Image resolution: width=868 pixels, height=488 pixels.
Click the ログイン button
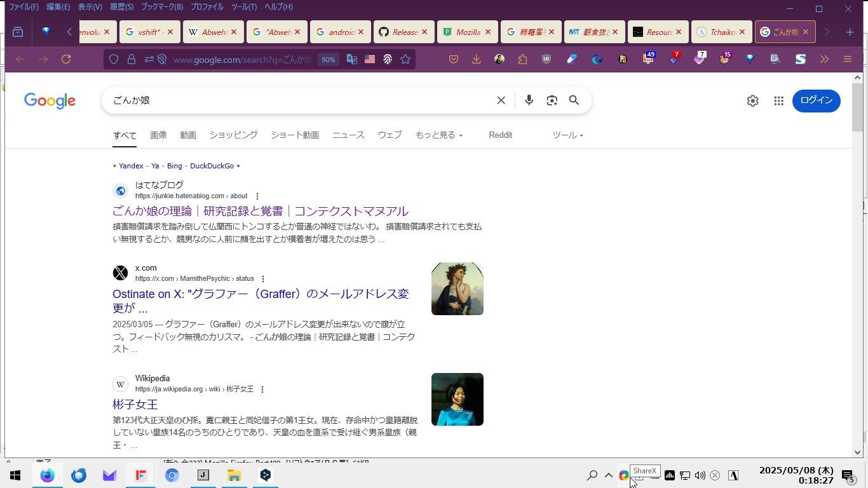(817, 100)
